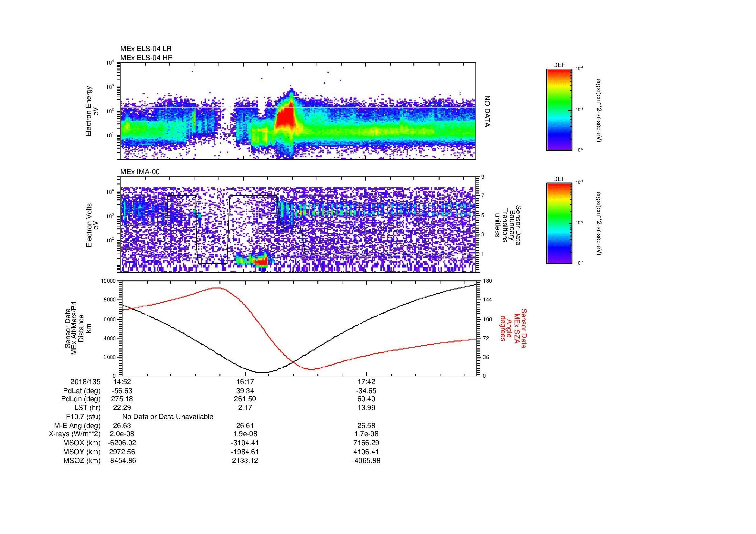
Task: Click the 'Electron Energy eV' axis label
Action: [92, 111]
